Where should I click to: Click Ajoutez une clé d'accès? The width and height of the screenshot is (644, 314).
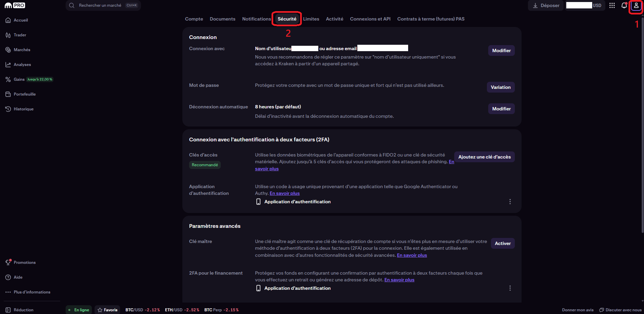[484, 156]
